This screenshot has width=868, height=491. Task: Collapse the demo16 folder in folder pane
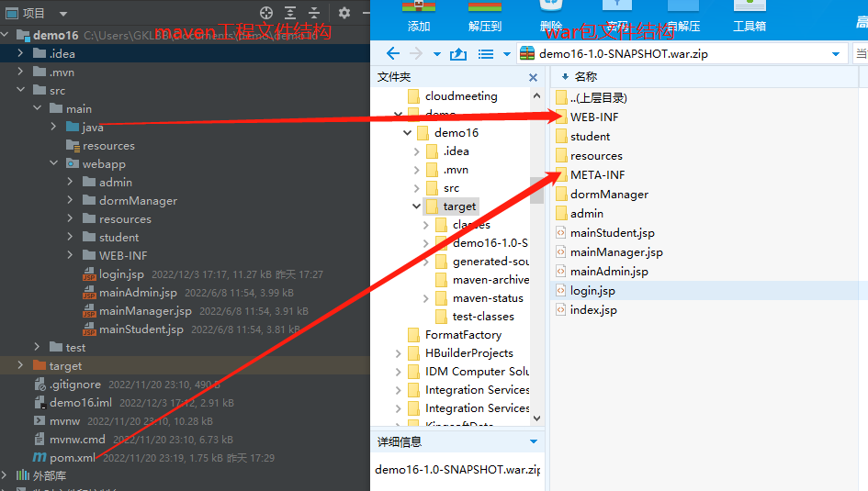(x=408, y=133)
